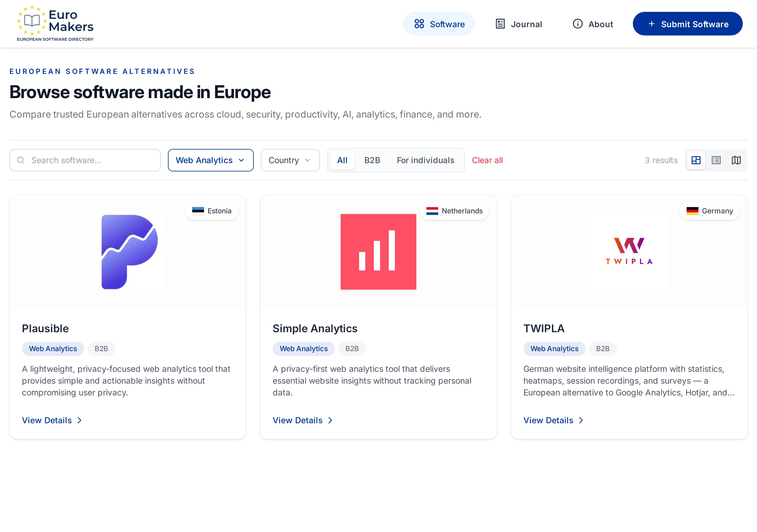Click Web Analytics tag on Simple Analytics card

tap(304, 349)
